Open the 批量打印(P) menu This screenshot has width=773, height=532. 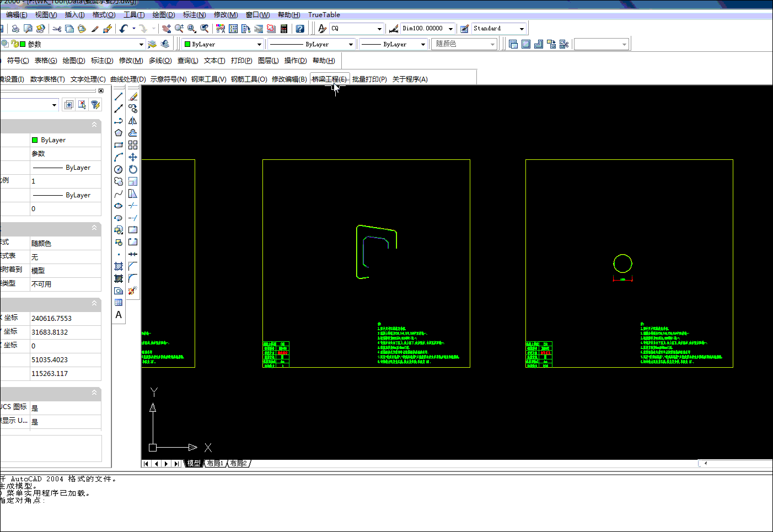pyautogui.click(x=369, y=79)
